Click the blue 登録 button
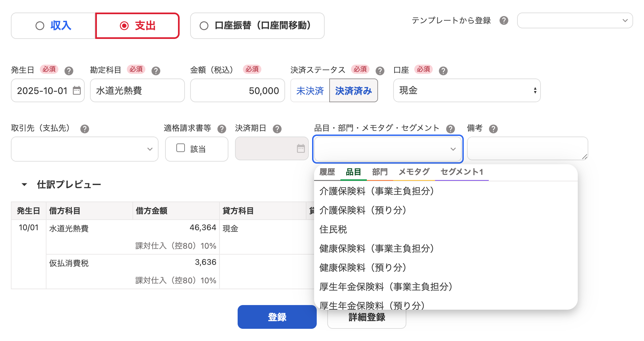The height and width of the screenshot is (341, 644). tap(277, 317)
